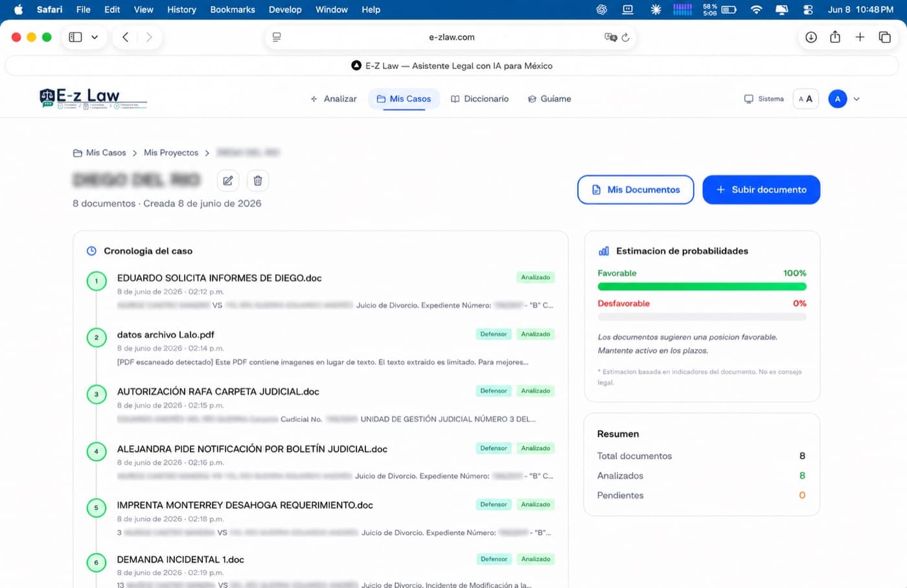
Task: Open datos archivo Lalo.pdf entry
Action: pyautogui.click(x=165, y=335)
